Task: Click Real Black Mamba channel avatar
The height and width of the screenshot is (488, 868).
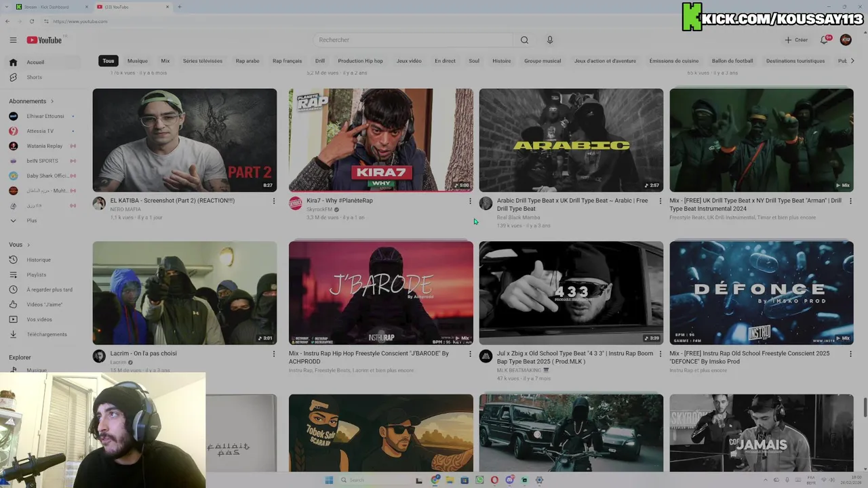Action: [486, 203]
